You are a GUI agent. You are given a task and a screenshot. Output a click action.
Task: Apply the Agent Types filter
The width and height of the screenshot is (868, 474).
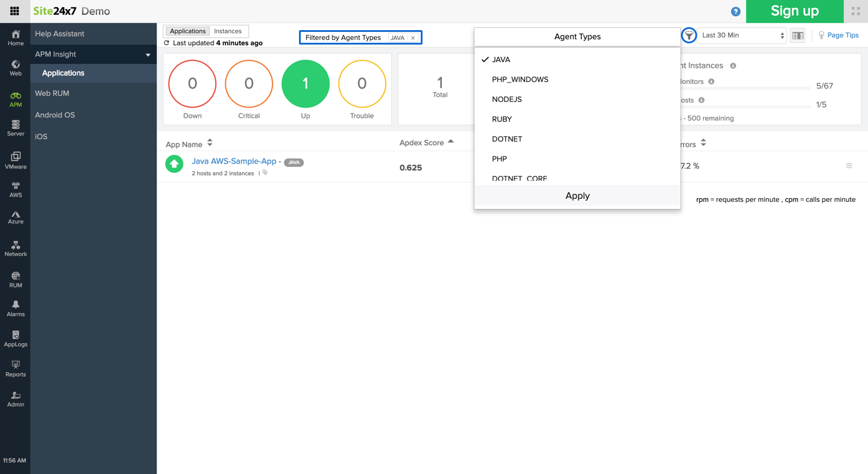pos(577,196)
